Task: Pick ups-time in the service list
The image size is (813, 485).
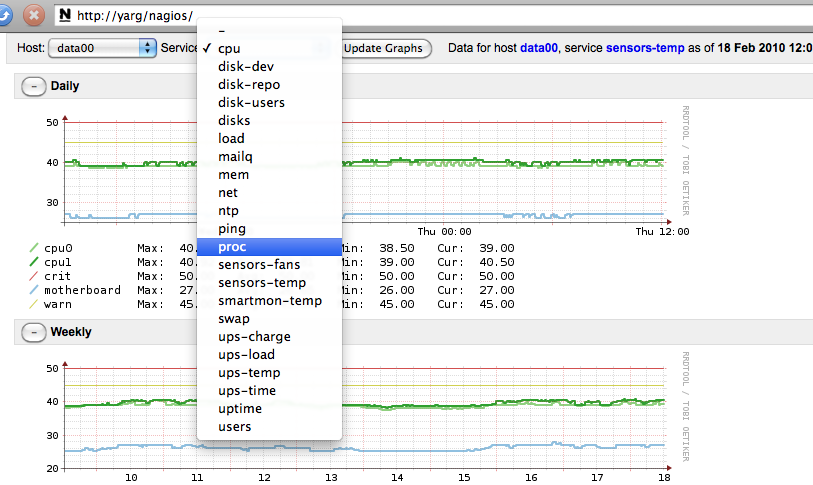Action: click(269, 391)
